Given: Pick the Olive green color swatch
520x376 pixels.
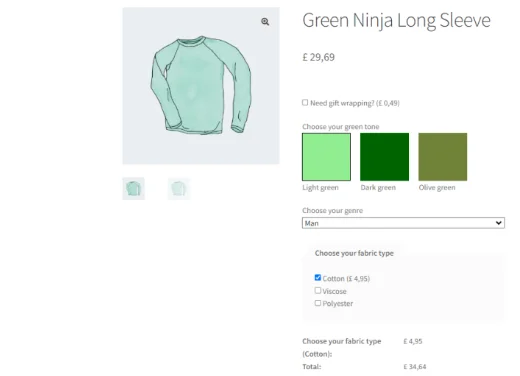Looking at the screenshot, I should coord(443,157).
